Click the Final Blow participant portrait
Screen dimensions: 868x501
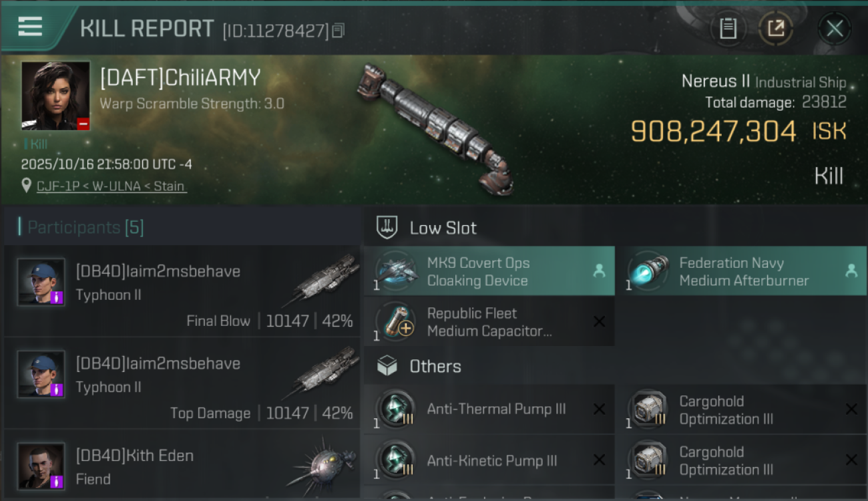(x=41, y=282)
